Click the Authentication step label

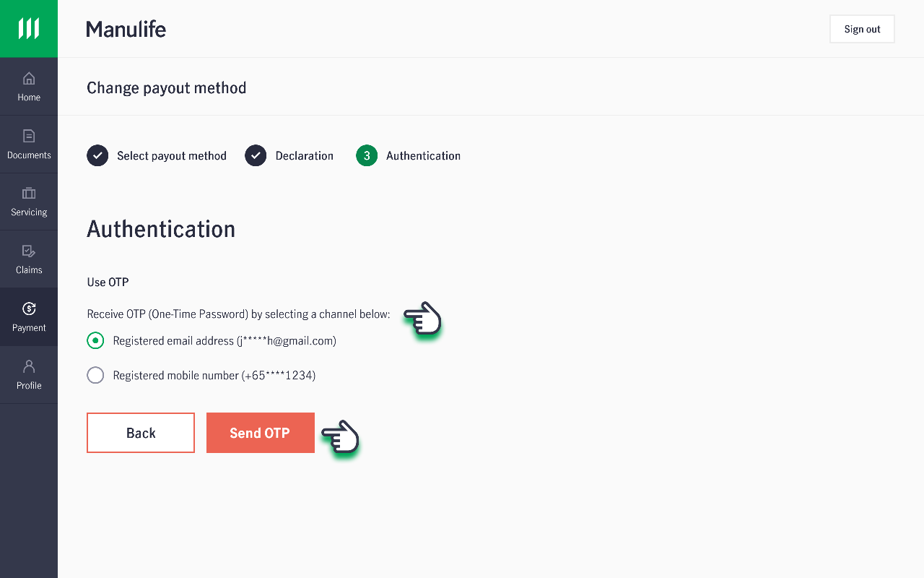click(423, 156)
